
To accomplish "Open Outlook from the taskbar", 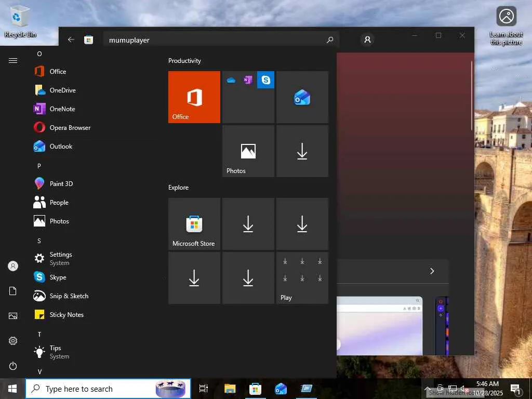I will click(x=281, y=389).
